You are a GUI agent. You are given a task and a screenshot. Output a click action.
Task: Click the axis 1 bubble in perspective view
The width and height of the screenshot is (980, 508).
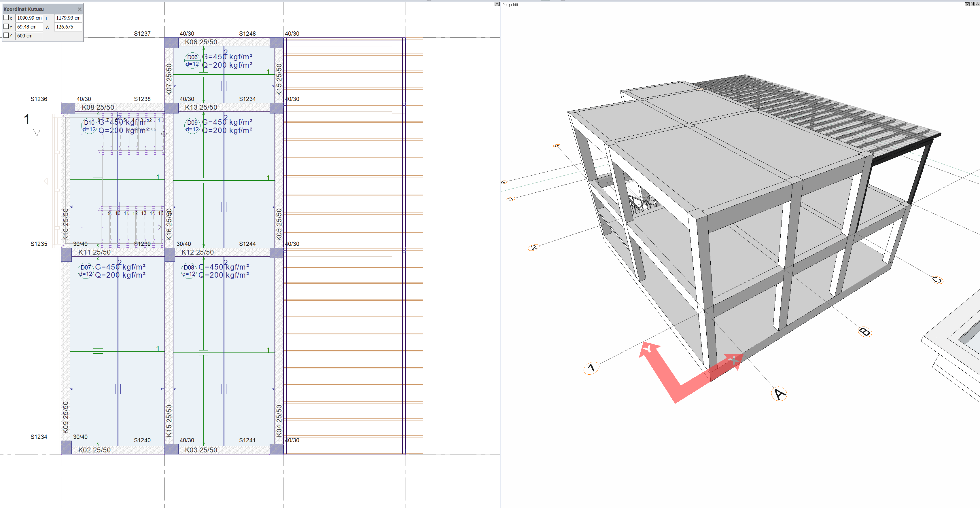[591, 368]
